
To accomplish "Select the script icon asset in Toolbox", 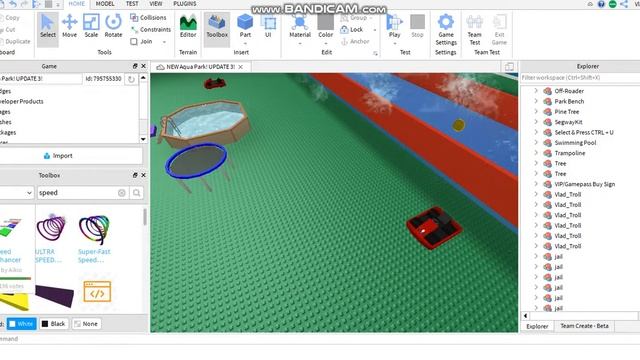I will [97, 291].
